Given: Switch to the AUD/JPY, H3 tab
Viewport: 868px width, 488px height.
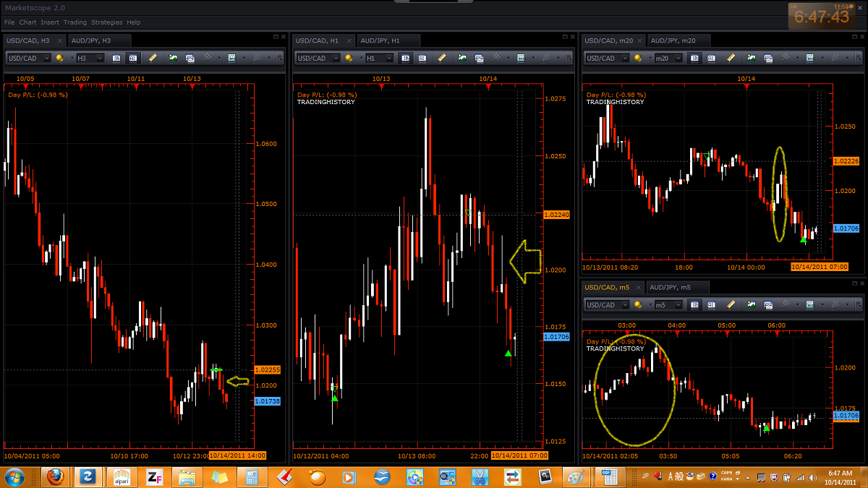Looking at the screenshot, I should pos(100,40).
